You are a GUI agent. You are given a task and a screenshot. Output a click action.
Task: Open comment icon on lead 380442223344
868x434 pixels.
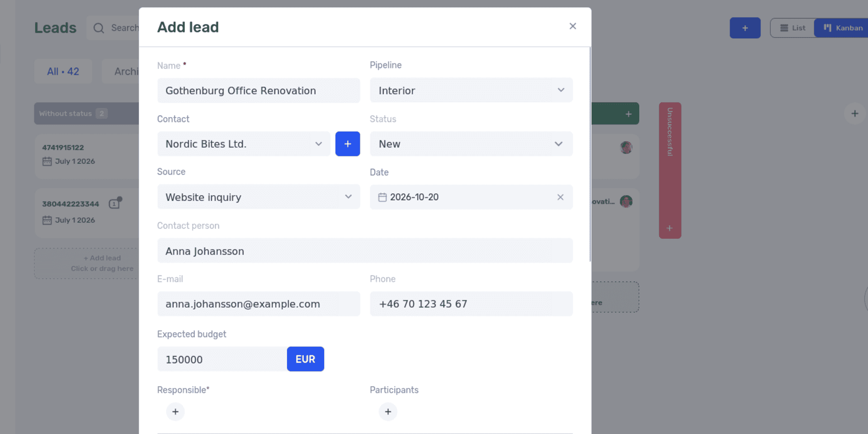pyautogui.click(x=115, y=203)
